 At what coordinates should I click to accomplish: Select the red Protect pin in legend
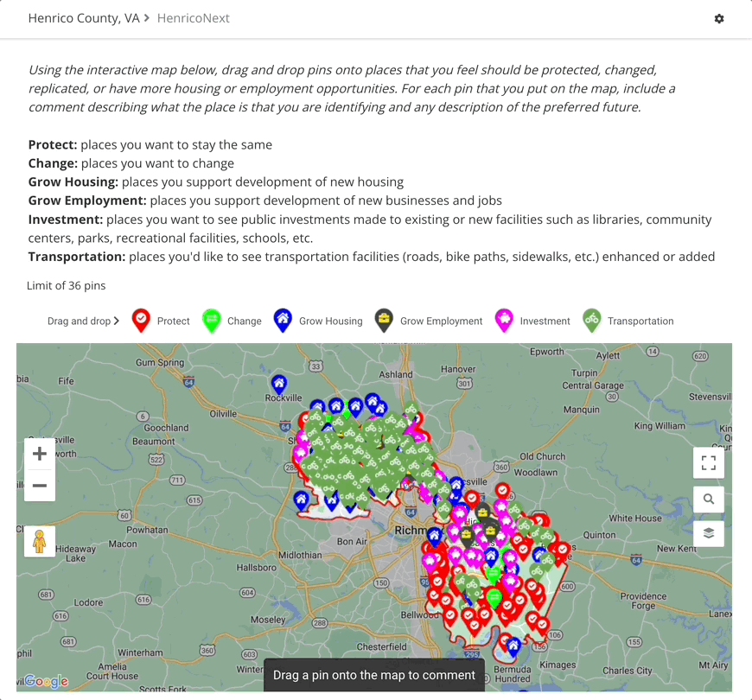click(140, 320)
